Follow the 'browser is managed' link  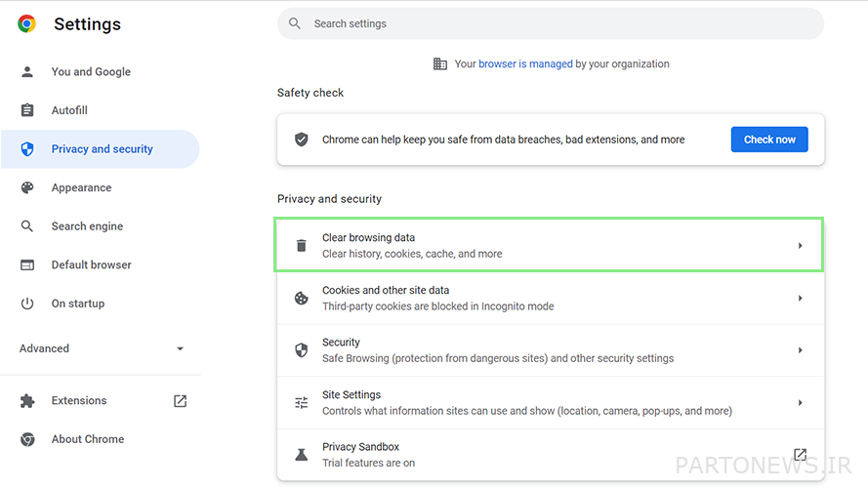[525, 63]
